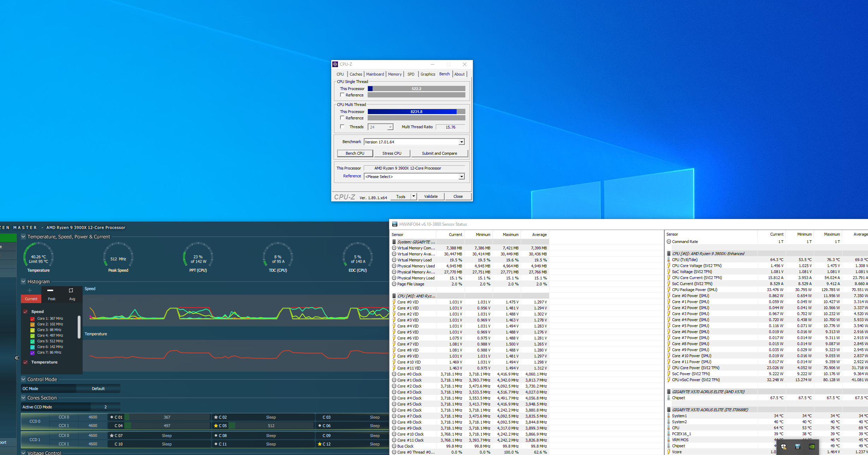This screenshot has height=455, width=868.
Task: Click the System: GIGABYTE group icon
Action: point(394,242)
